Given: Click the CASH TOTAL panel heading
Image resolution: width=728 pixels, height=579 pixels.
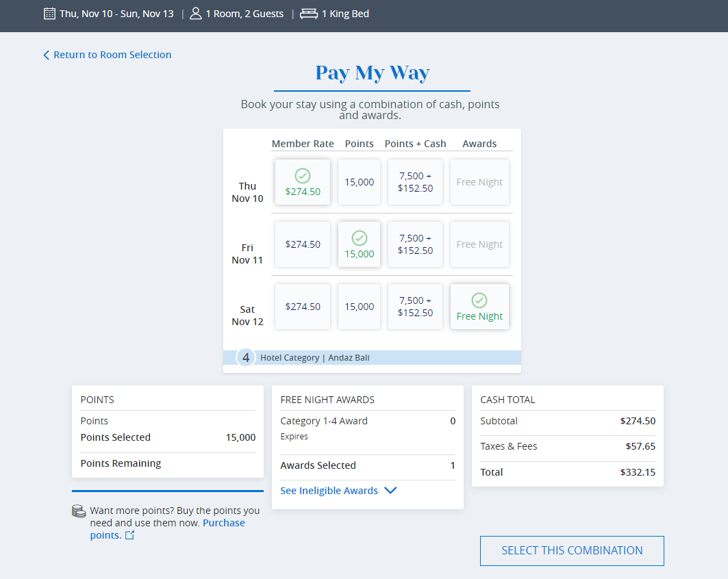Looking at the screenshot, I should point(507,400).
